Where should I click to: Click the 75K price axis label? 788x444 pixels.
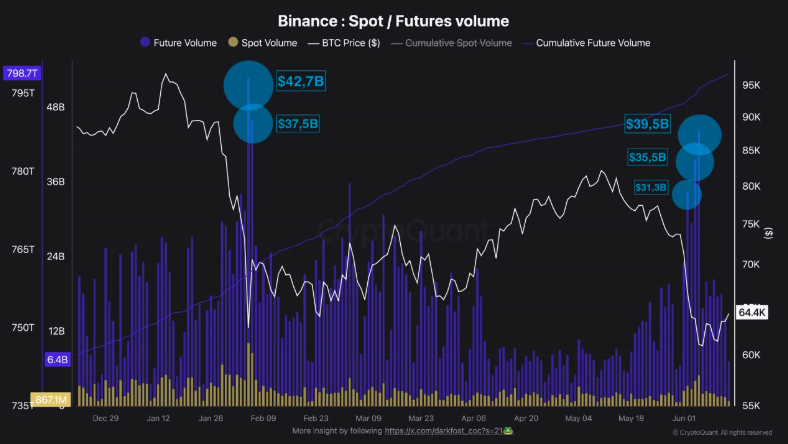751,224
